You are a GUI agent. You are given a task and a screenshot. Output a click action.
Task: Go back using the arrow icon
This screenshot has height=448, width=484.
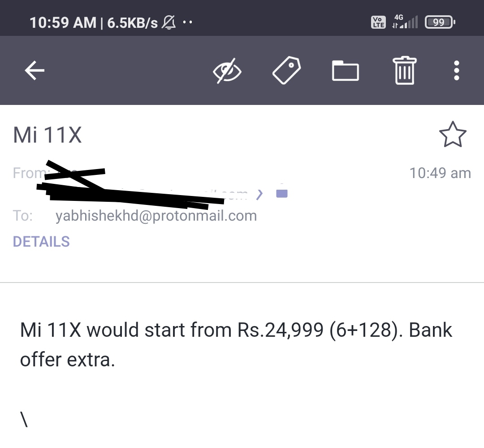[35, 70]
